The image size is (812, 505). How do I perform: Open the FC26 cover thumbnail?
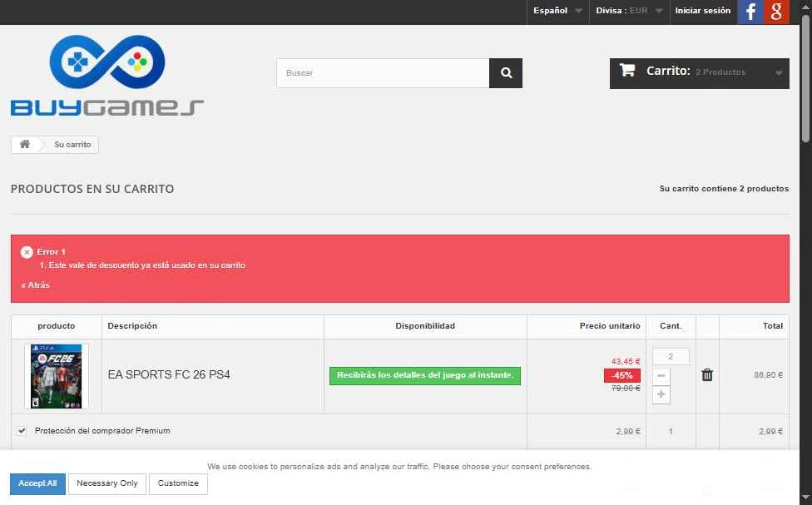click(x=56, y=377)
